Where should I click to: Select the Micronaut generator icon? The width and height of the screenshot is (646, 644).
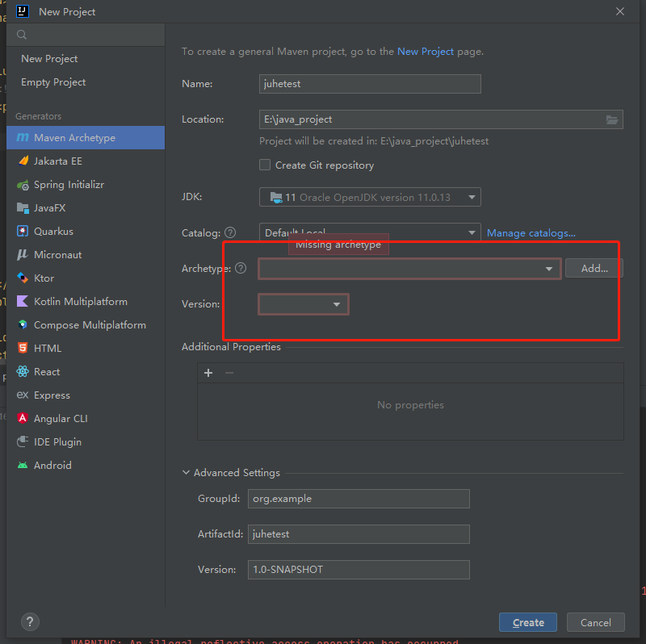(23, 254)
